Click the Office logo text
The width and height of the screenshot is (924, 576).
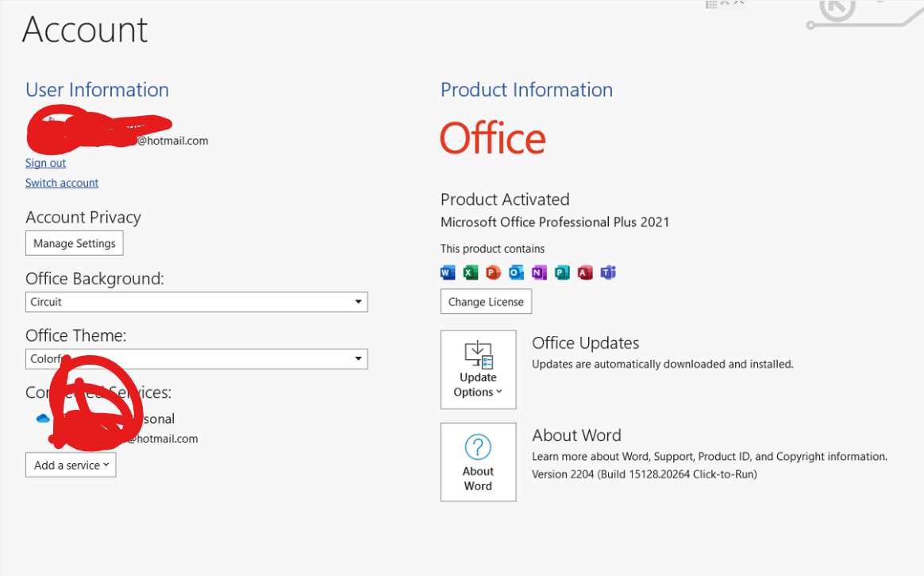(493, 138)
